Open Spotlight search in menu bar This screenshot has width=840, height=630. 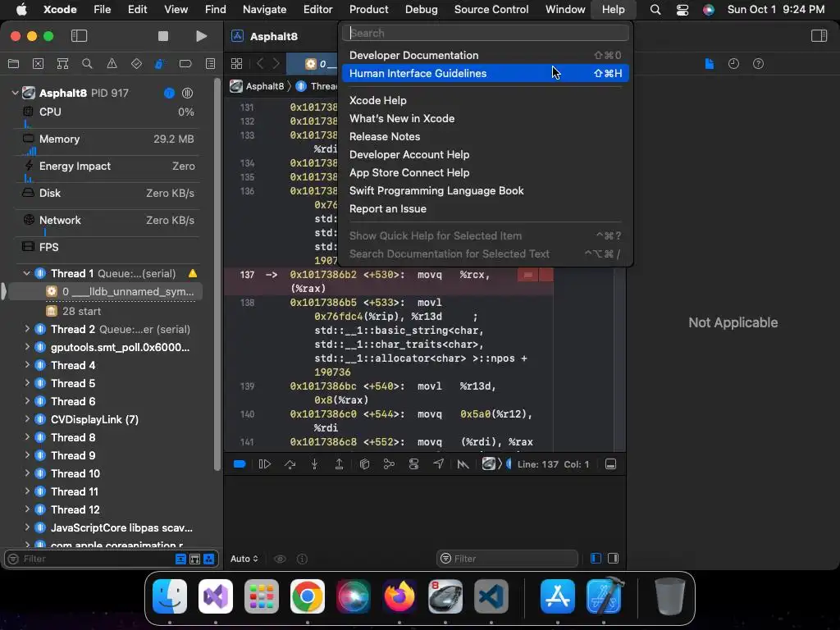click(x=655, y=9)
